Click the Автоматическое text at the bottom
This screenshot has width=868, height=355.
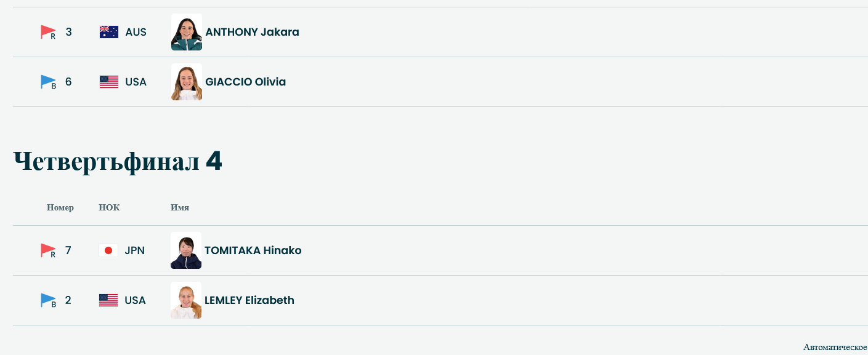pos(835,347)
